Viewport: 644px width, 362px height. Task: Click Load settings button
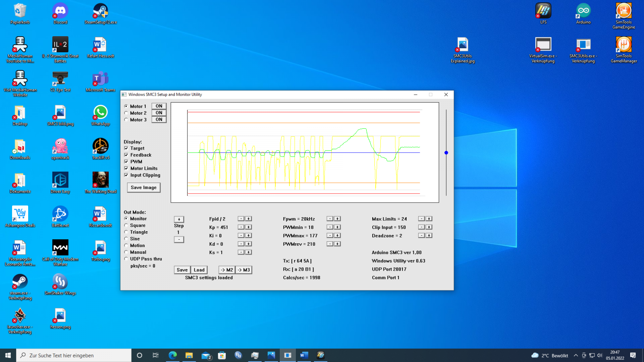click(199, 270)
